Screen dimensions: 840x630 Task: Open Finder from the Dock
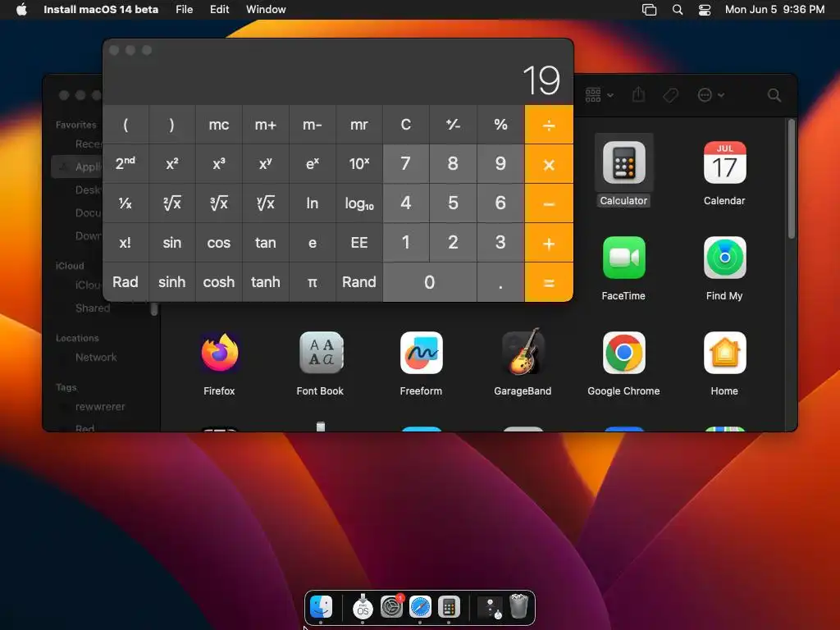[322, 607]
